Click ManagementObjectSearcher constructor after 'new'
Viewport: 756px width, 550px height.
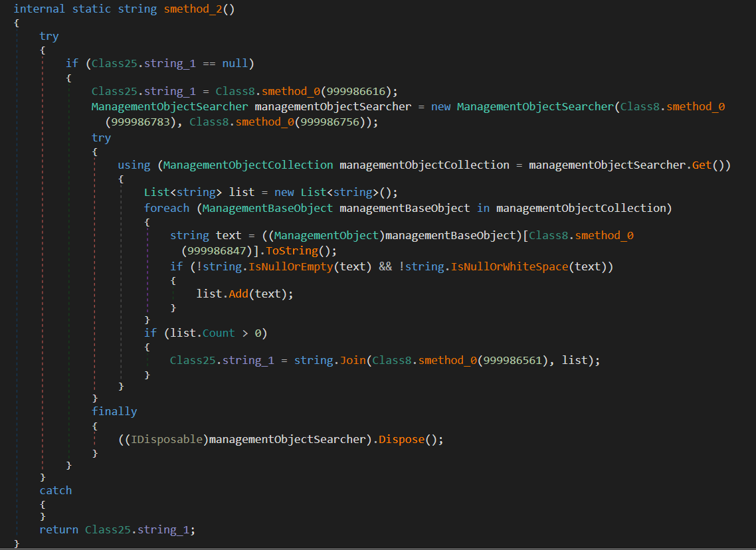tap(535, 106)
